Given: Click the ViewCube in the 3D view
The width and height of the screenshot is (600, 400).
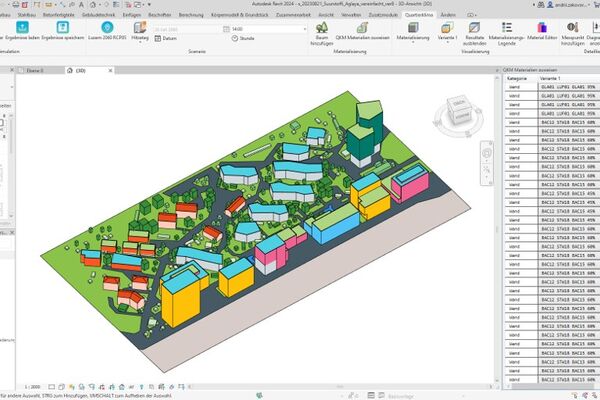Looking at the screenshot, I should click(x=458, y=112).
